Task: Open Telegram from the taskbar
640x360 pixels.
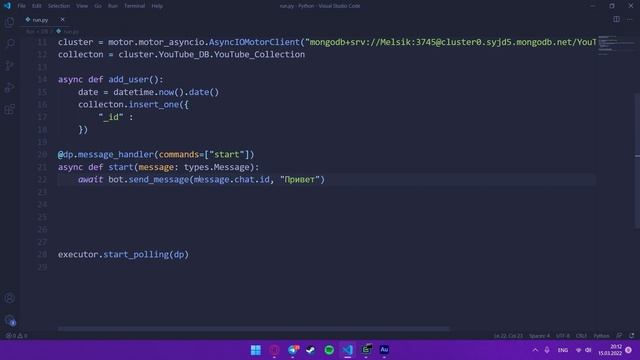Action: point(293,350)
